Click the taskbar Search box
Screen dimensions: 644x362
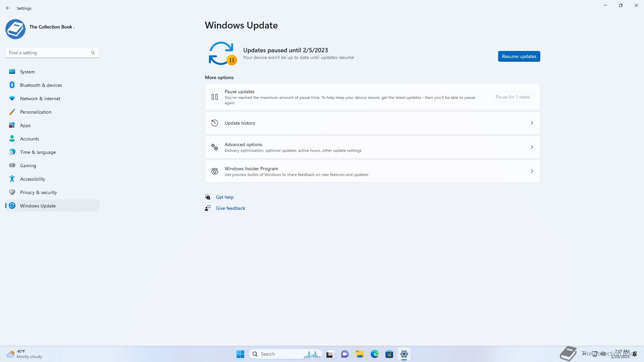pos(285,354)
